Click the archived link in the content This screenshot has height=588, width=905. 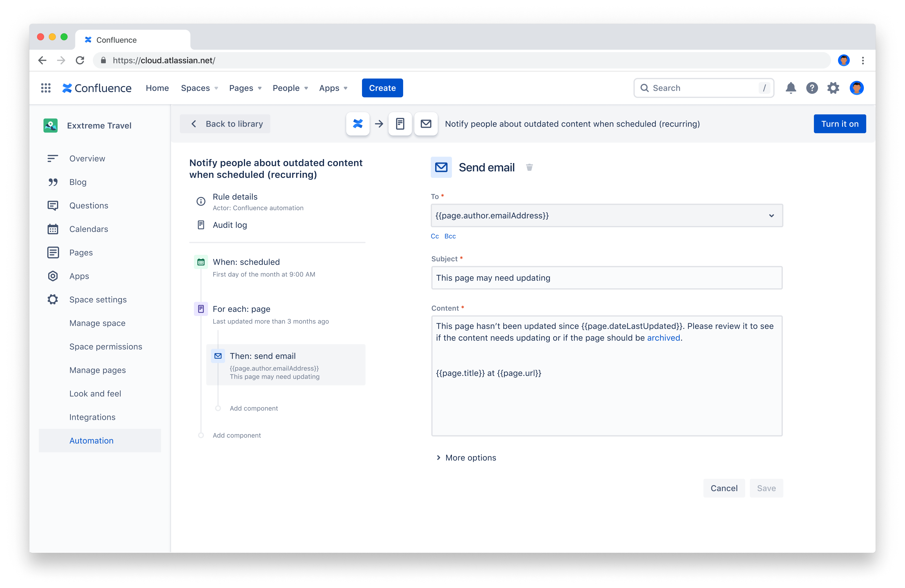(x=663, y=338)
